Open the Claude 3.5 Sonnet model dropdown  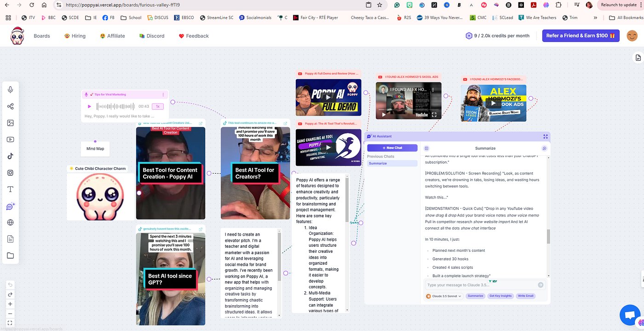pos(444,296)
